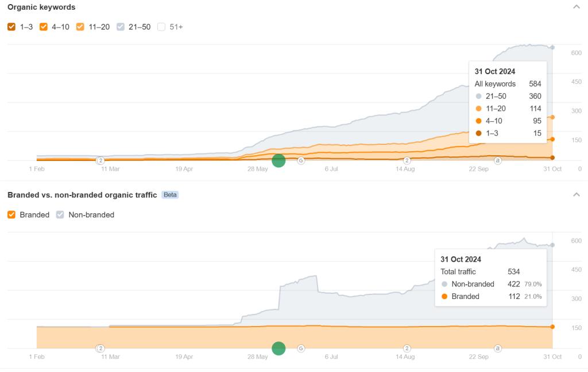Screen dimensions: 588x372
Task: Click 'Branded vs. non-branded organic traffic' title
Action: pyautogui.click(x=82, y=195)
